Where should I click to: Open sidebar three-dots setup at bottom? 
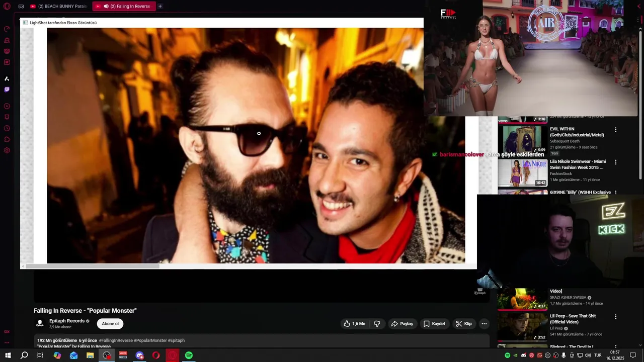[x=7, y=343]
